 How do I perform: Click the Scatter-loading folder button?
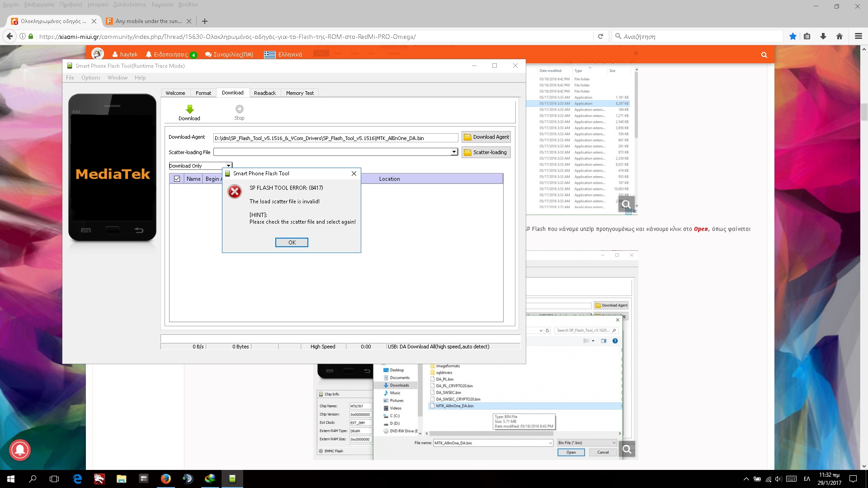[486, 152]
